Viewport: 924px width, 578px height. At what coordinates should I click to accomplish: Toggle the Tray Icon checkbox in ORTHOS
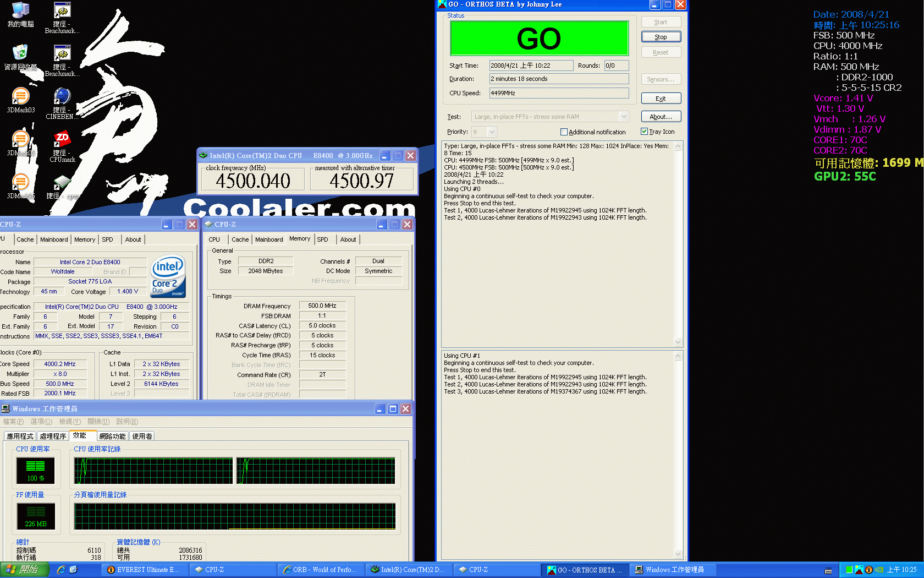(644, 132)
